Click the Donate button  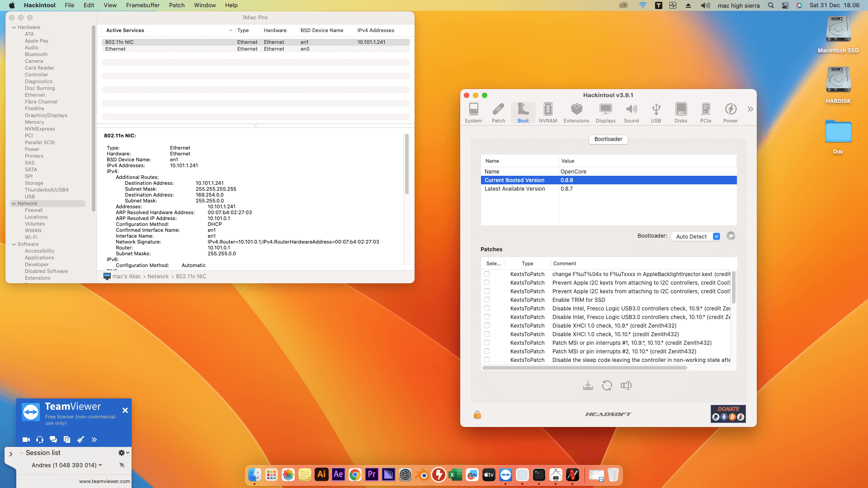tap(728, 413)
